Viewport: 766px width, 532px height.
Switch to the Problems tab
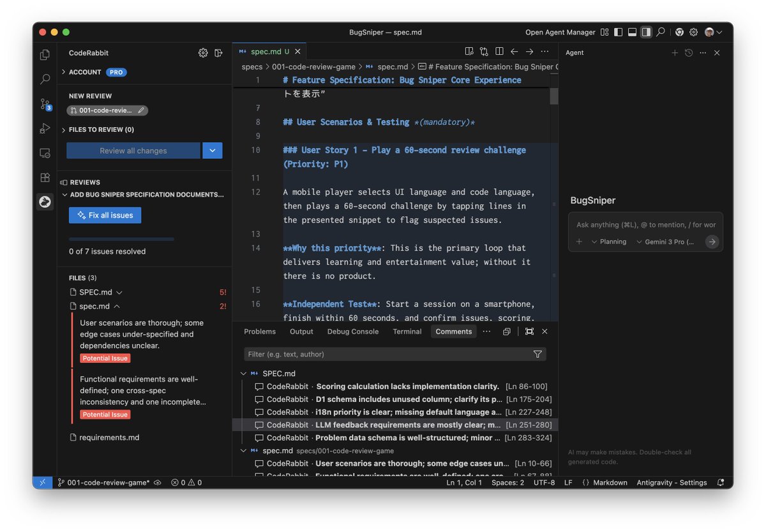(260, 332)
